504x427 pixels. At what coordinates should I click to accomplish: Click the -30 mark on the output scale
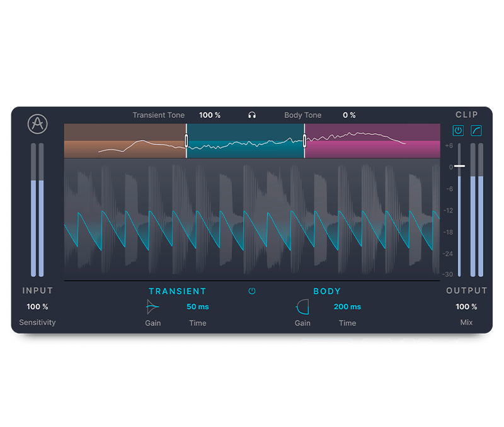coord(448,274)
